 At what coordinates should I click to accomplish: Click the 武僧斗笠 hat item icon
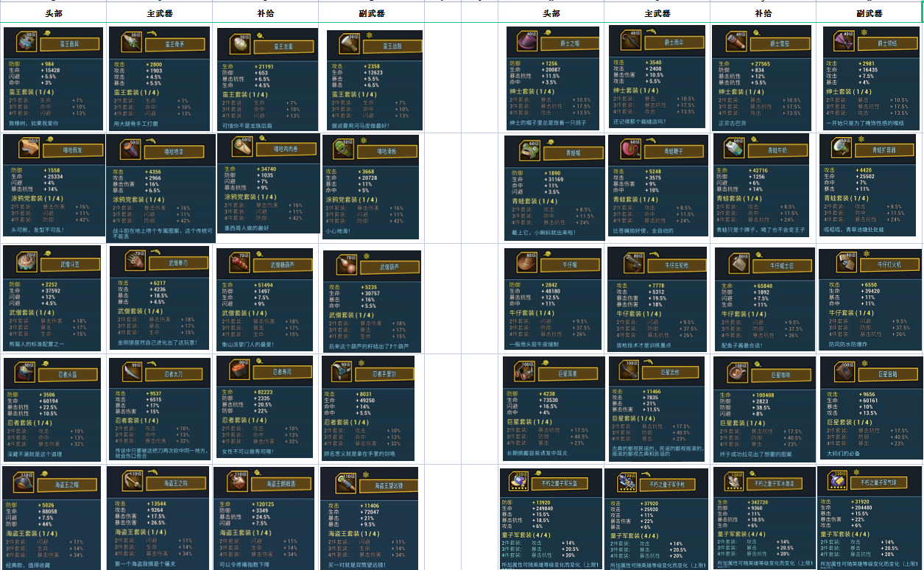pos(26,261)
